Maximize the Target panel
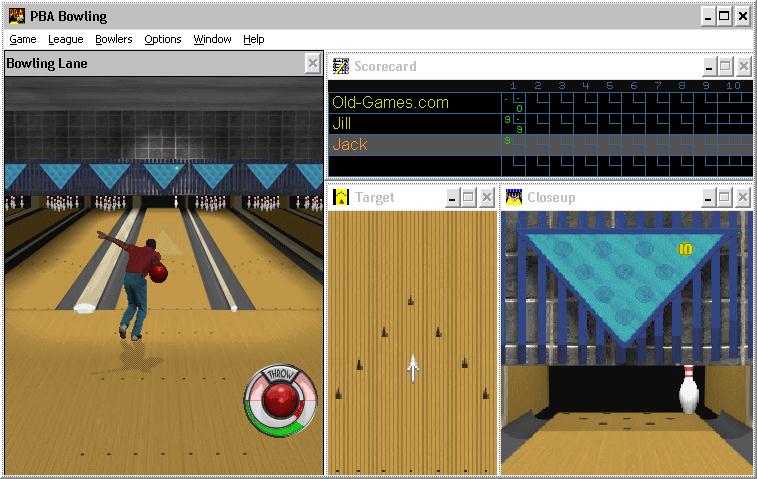Screen dimensions: 757x479 tap(468, 197)
